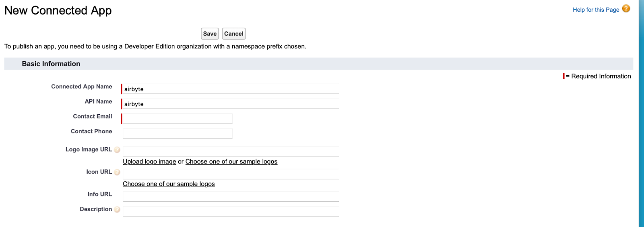Focus the Icon URL text field

[x=231, y=174]
